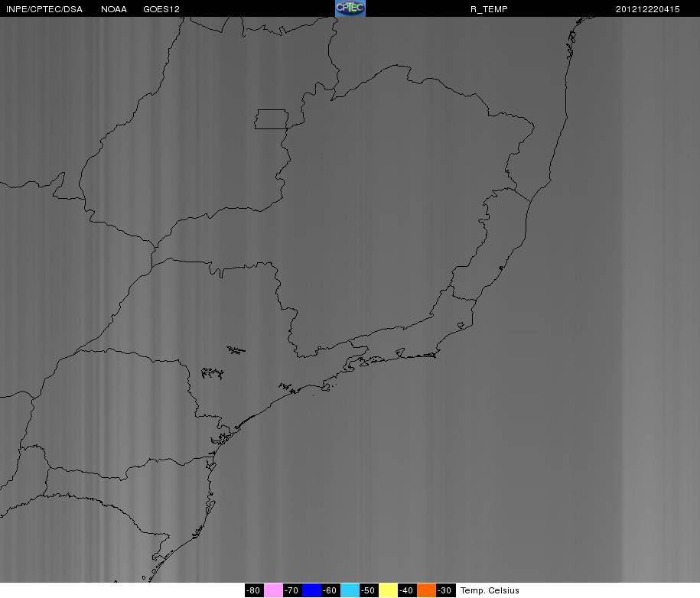Select the orange -40 color swatch
Screen dimensions: 700x598
[426, 590]
